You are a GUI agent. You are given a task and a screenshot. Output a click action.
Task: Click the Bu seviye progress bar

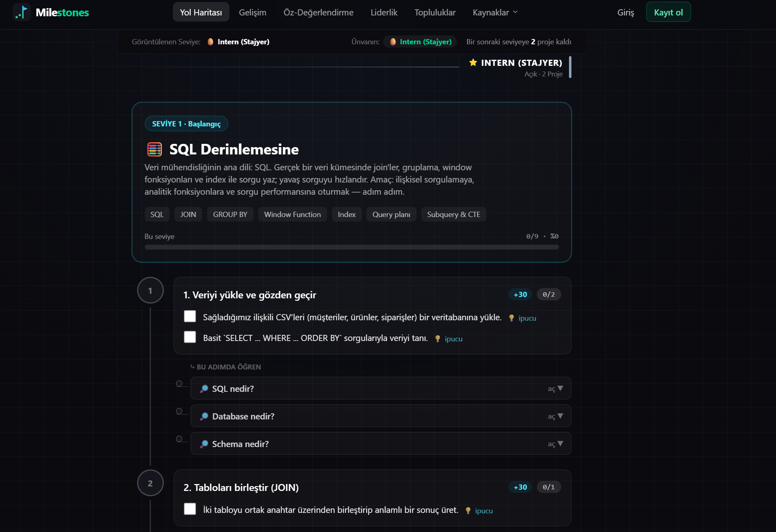tap(352, 247)
